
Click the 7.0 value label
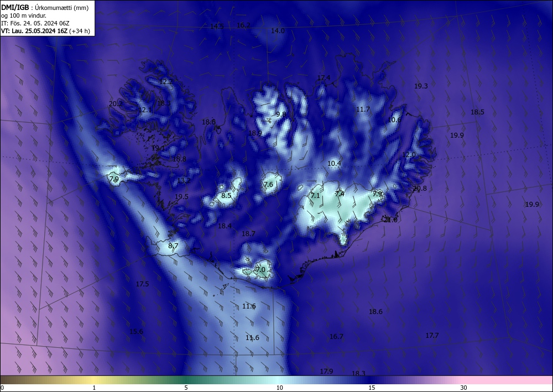point(260,270)
